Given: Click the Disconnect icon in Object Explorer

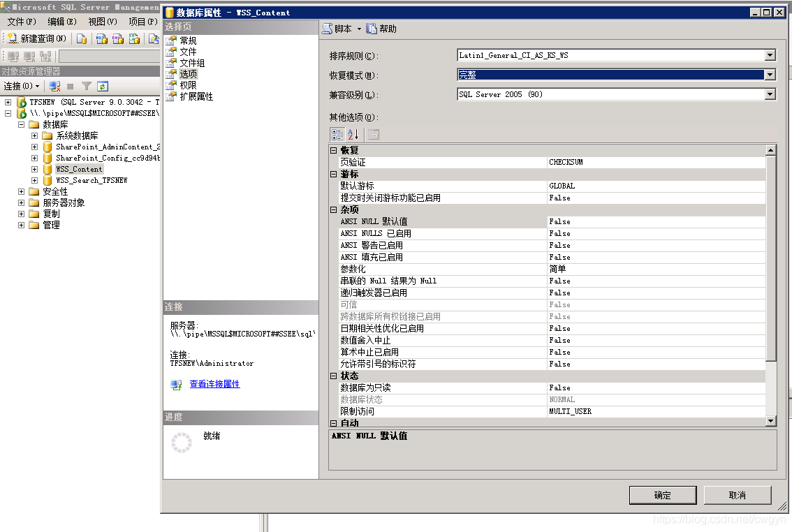Looking at the screenshot, I should (x=54, y=87).
